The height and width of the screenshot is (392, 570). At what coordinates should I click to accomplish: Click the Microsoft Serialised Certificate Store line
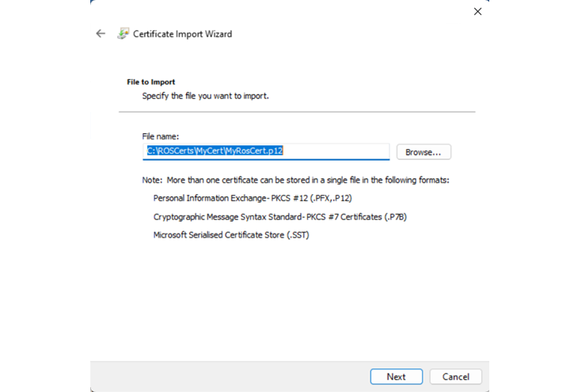click(230, 234)
